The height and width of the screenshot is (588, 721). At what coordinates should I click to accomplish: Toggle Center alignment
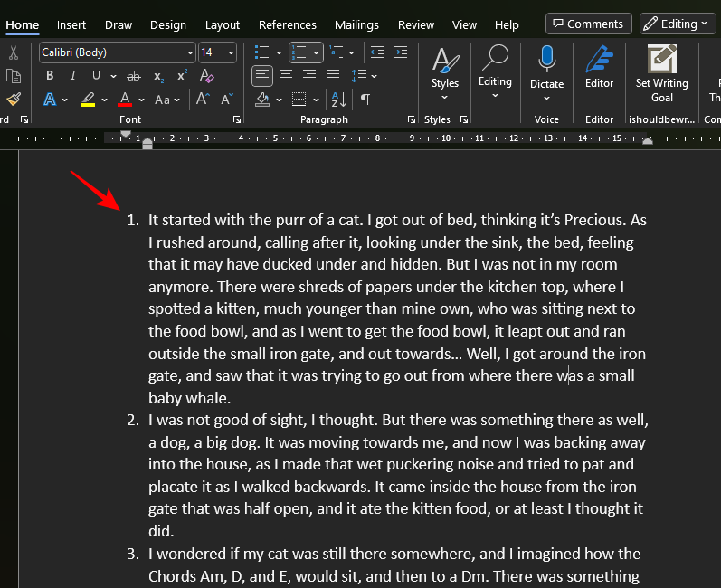[x=286, y=76]
